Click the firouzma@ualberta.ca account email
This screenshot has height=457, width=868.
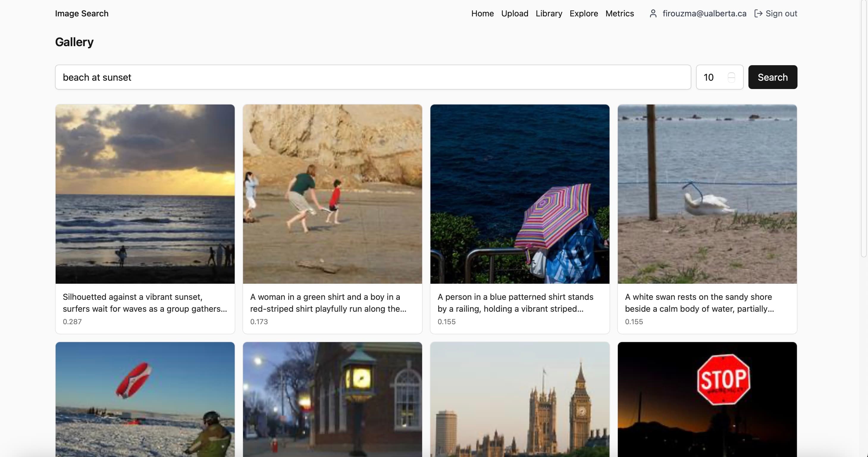pos(704,13)
